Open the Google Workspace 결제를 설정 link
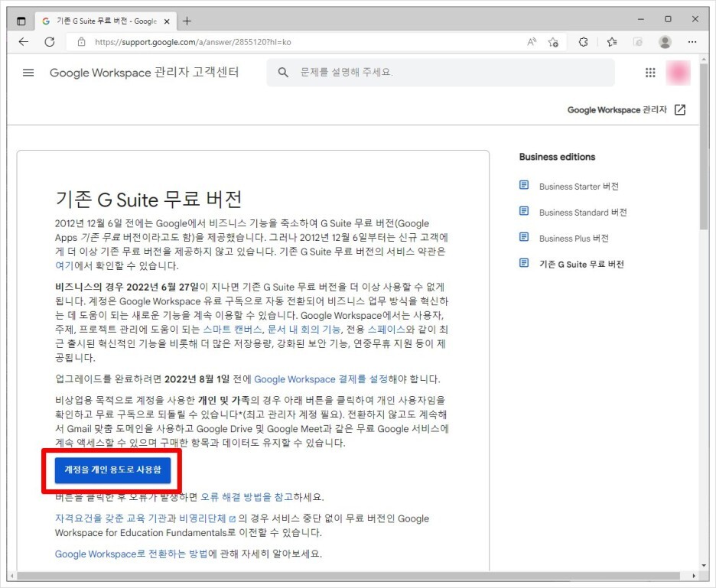The image size is (716, 588). point(321,379)
